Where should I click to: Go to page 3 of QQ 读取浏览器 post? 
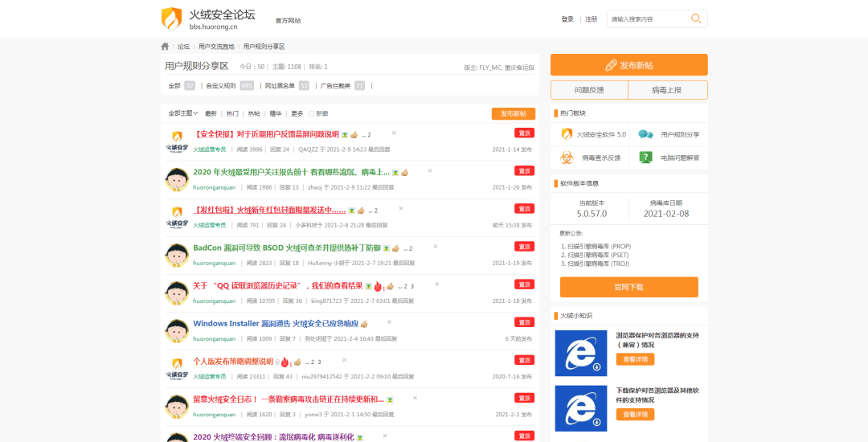(412, 287)
